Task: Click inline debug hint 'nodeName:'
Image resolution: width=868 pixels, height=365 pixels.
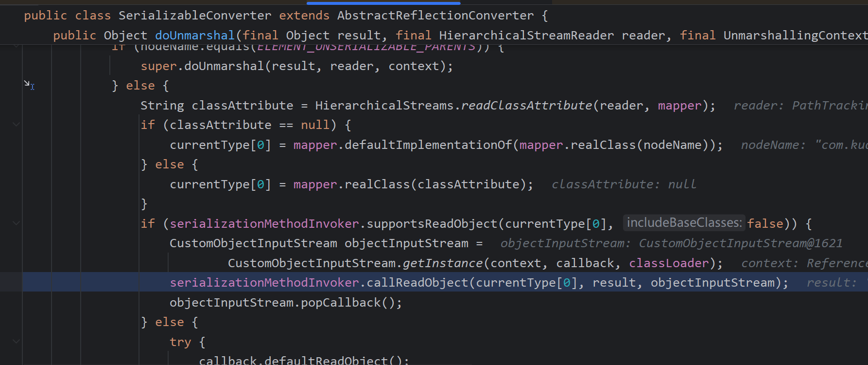Action: click(x=773, y=145)
